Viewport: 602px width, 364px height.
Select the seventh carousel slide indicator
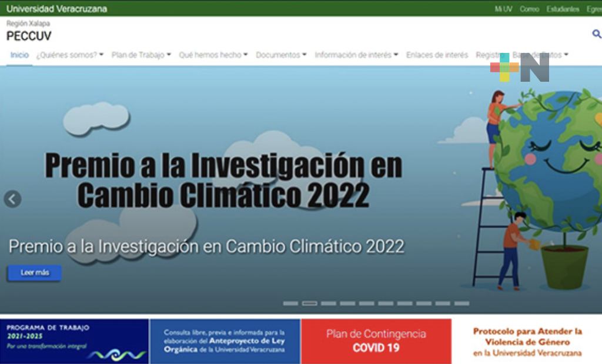pyautogui.click(x=404, y=303)
